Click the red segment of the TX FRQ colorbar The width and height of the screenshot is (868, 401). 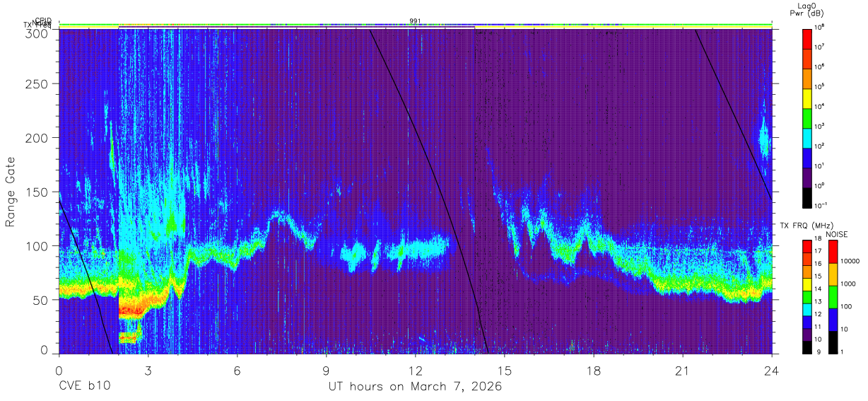pyautogui.click(x=807, y=247)
